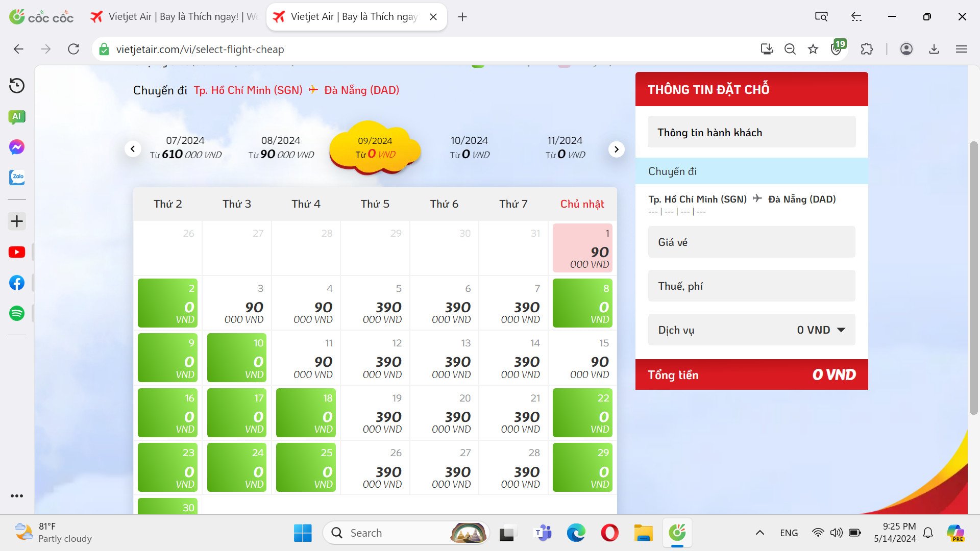Open browsing history sidebar icon

pyautogui.click(x=17, y=86)
